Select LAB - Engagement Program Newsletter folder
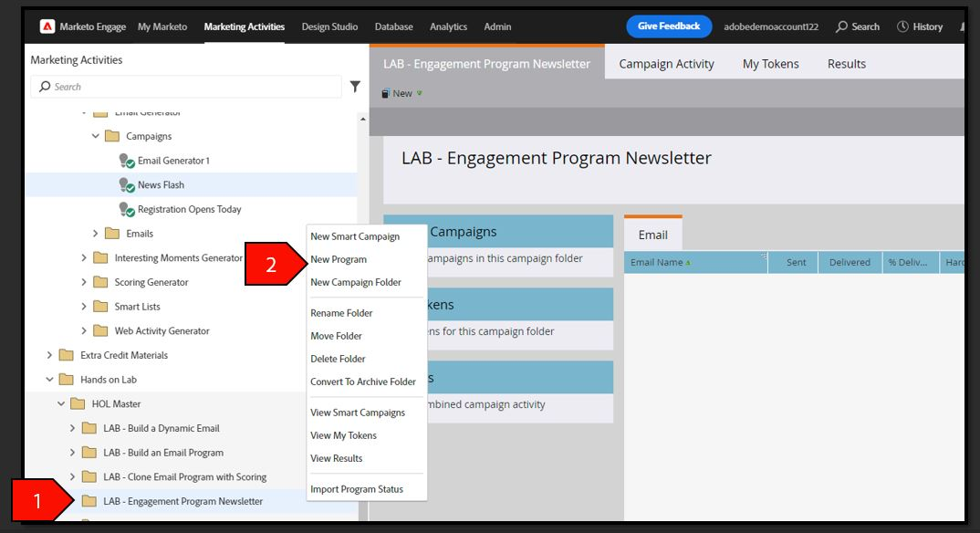This screenshot has height=533, width=980. click(x=183, y=501)
